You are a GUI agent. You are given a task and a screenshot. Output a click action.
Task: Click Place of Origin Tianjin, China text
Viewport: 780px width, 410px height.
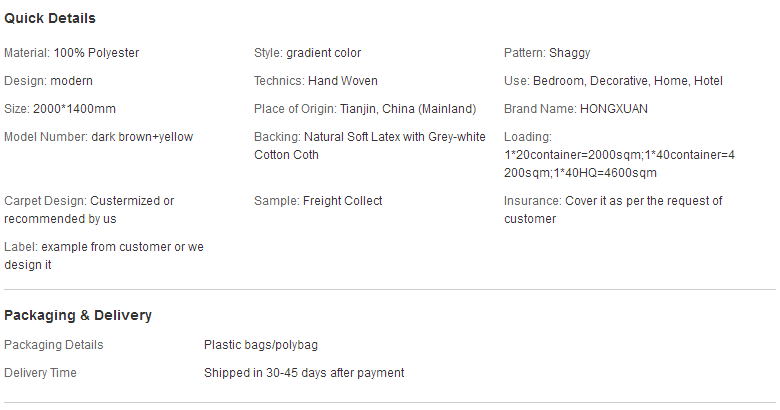coord(365,109)
